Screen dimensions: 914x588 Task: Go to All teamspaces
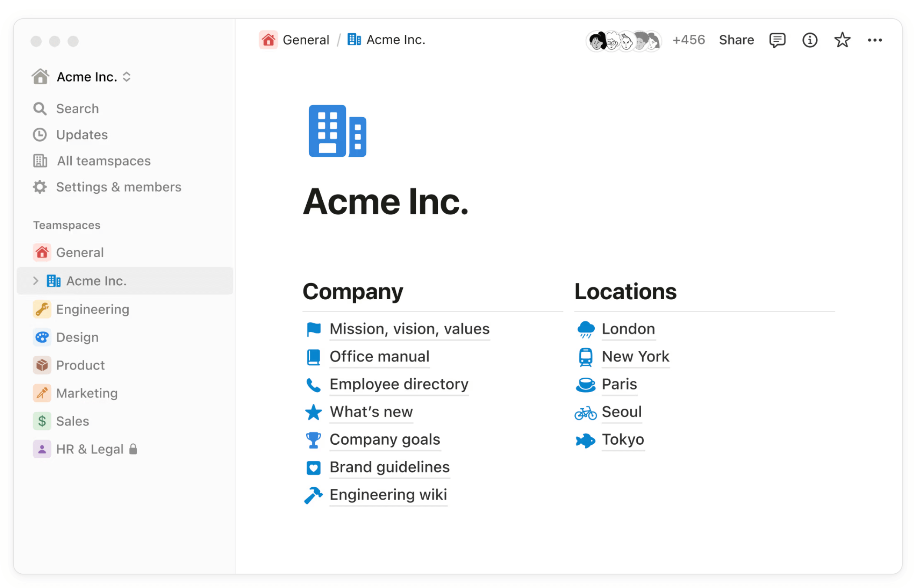click(103, 161)
